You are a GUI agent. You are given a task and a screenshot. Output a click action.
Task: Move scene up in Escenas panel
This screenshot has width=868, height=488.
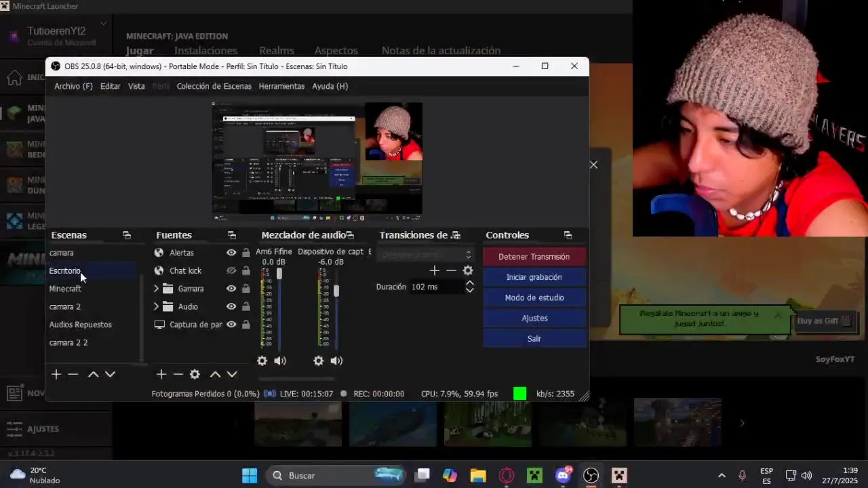click(x=94, y=374)
